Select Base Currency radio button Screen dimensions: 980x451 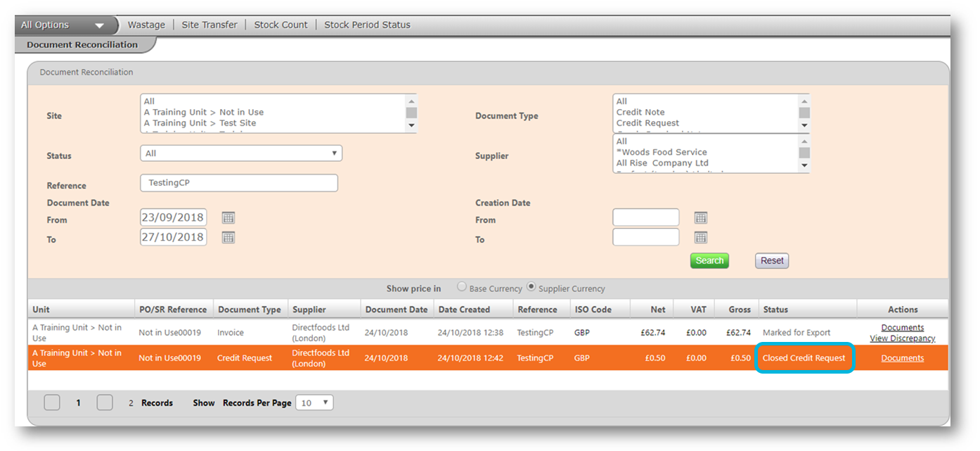(x=462, y=287)
